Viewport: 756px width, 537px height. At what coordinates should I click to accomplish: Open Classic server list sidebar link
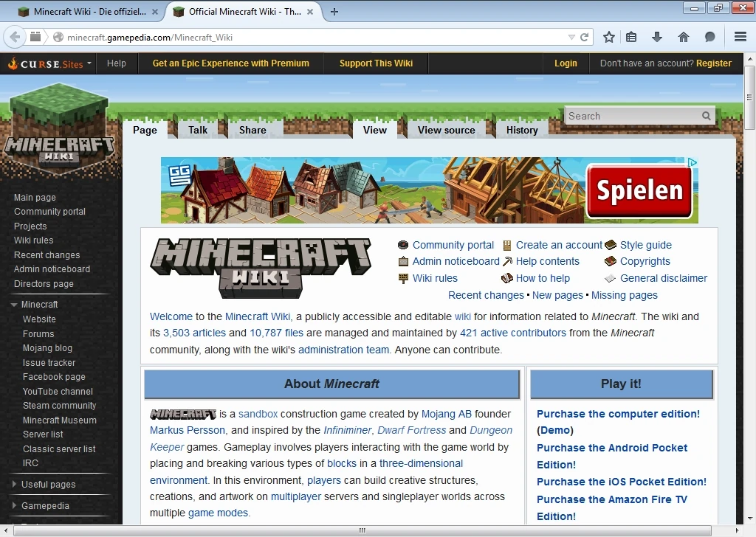59,449
